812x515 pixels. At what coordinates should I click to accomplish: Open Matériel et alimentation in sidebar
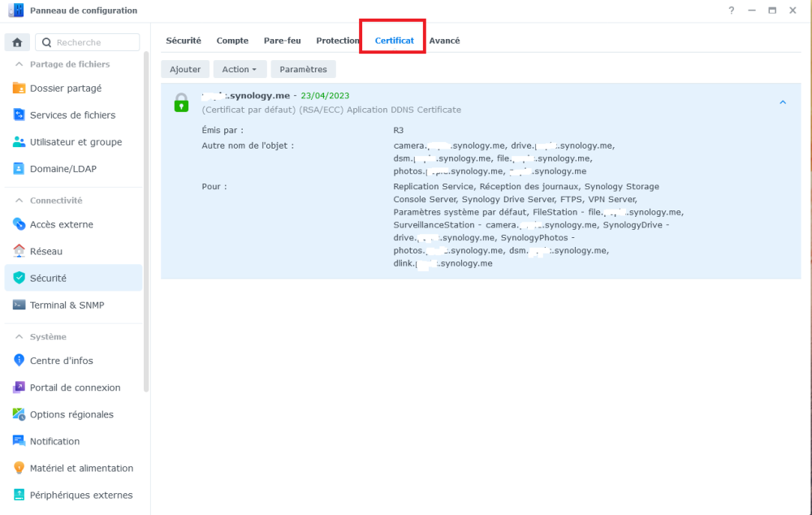pos(74,469)
